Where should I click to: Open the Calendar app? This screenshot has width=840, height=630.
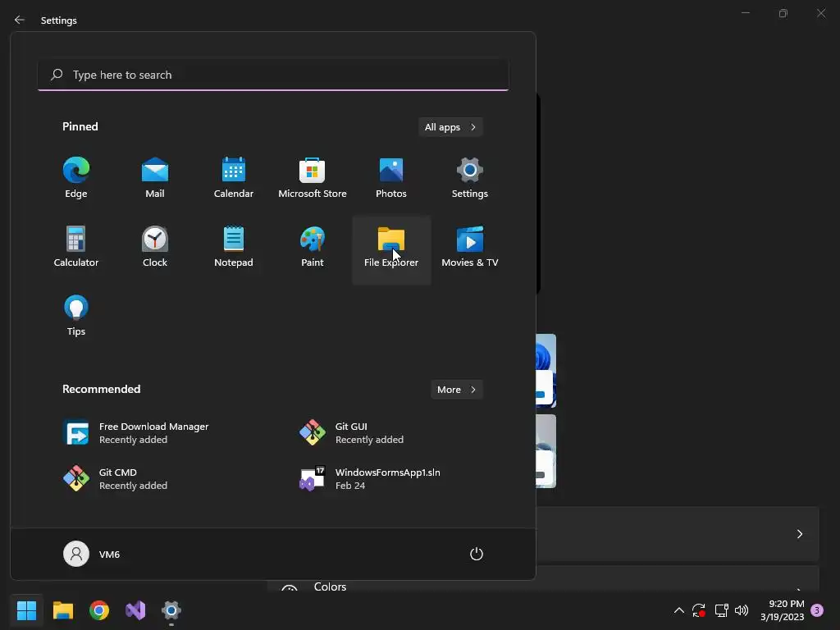[x=234, y=178]
